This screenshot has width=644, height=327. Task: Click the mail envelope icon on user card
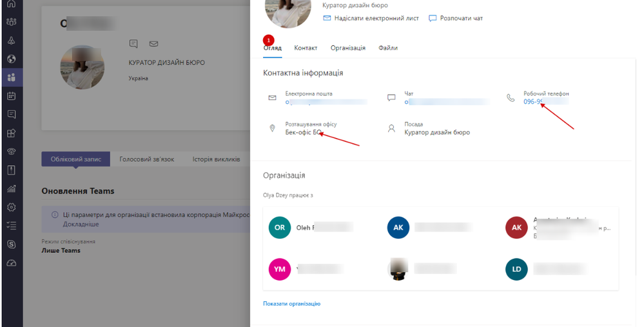pos(153,44)
